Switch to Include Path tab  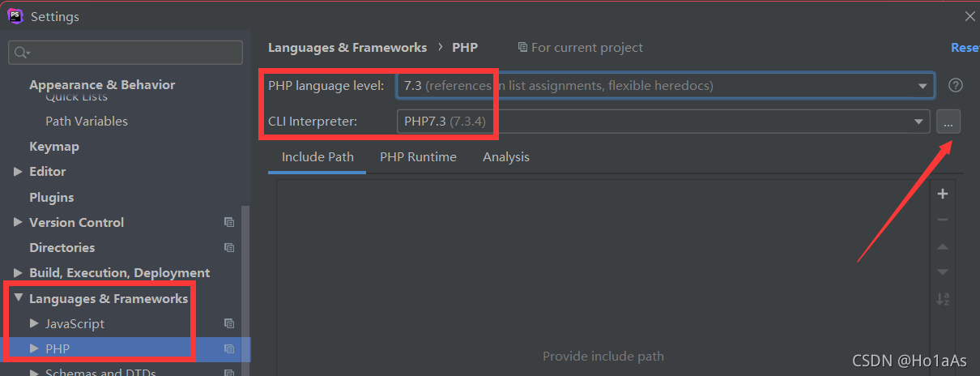tap(317, 157)
